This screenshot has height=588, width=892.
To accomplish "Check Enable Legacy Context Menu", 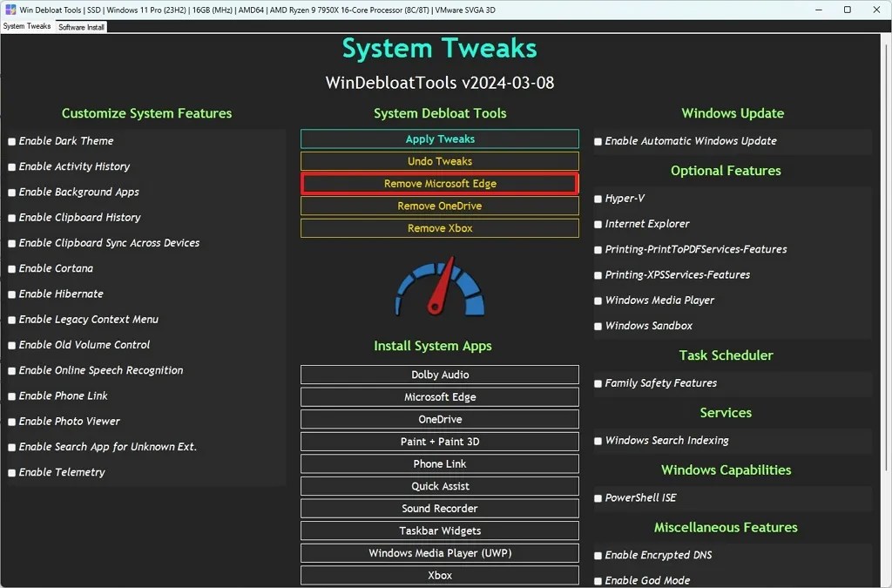I will pos(12,321).
